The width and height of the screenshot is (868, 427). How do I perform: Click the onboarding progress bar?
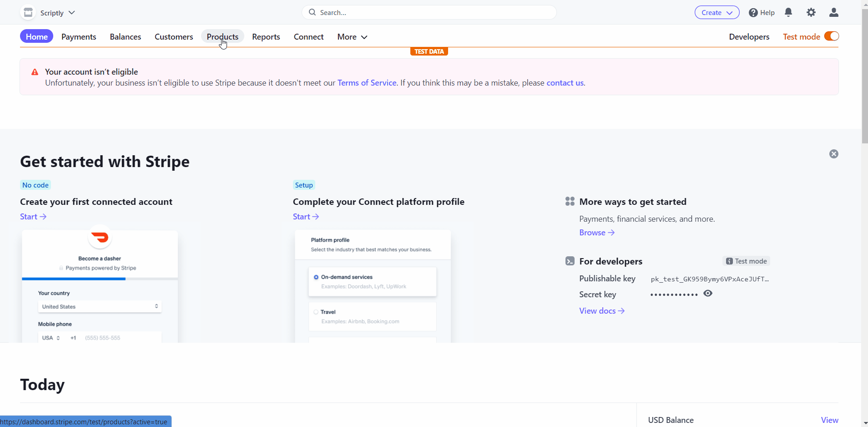coord(100,279)
